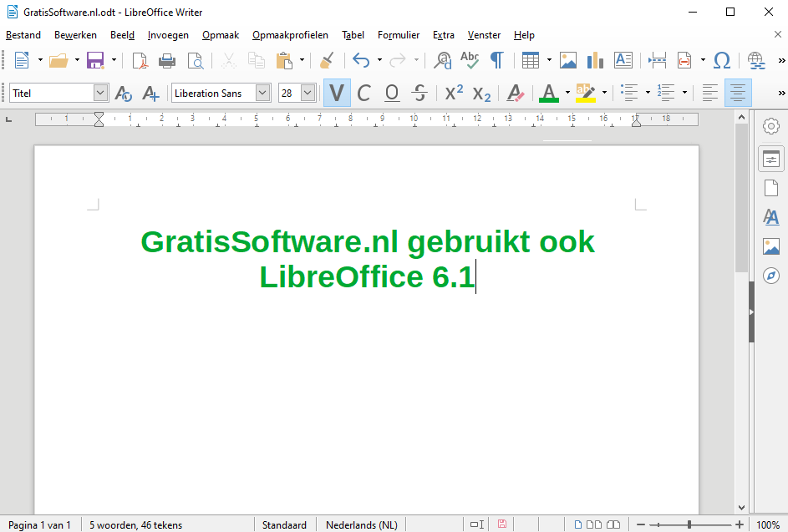788x532 pixels.
Task: Export document directly as PDF
Action: click(x=140, y=60)
